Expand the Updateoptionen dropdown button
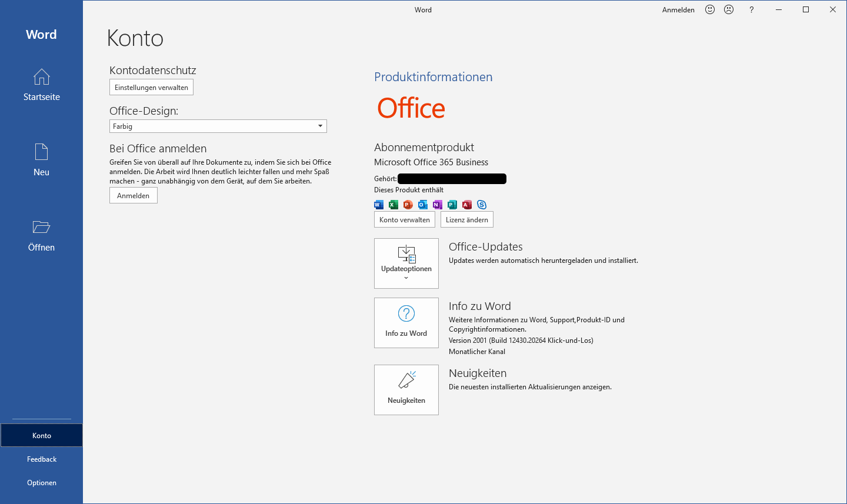Screen dimensions: 847x504 406,263
